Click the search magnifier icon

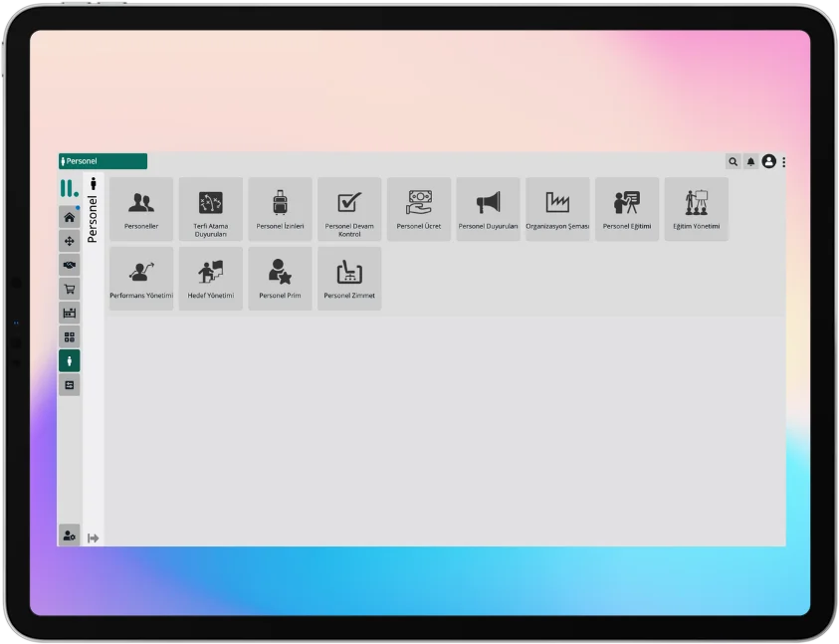tap(734, 161)
